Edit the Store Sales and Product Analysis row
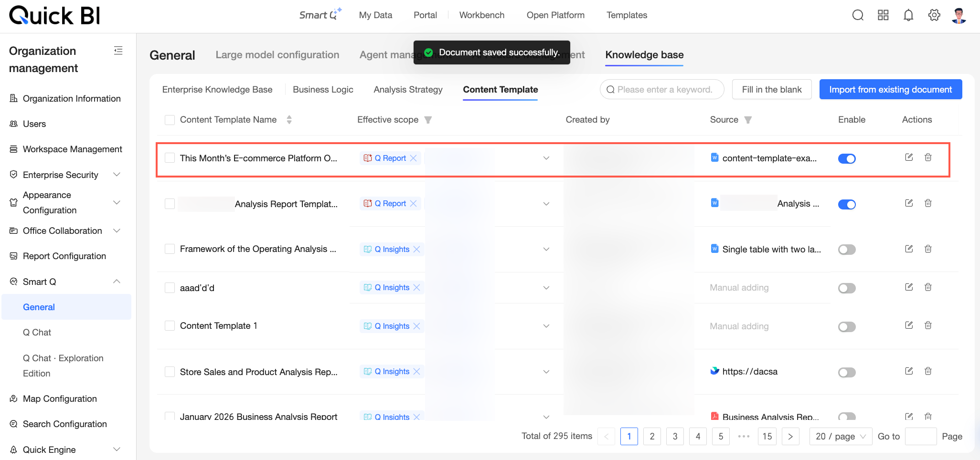The image size is (980, 460). [909, 371]
